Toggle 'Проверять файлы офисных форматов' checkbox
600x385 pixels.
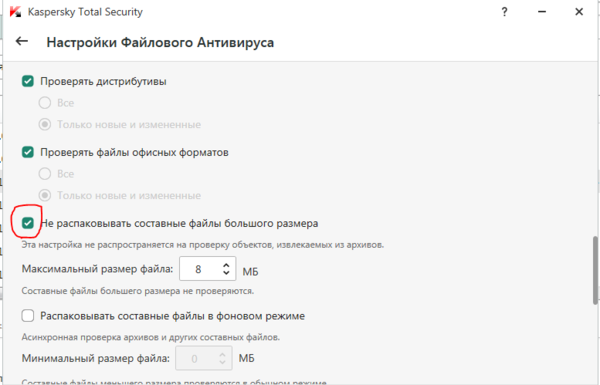[x=28, y=152]
